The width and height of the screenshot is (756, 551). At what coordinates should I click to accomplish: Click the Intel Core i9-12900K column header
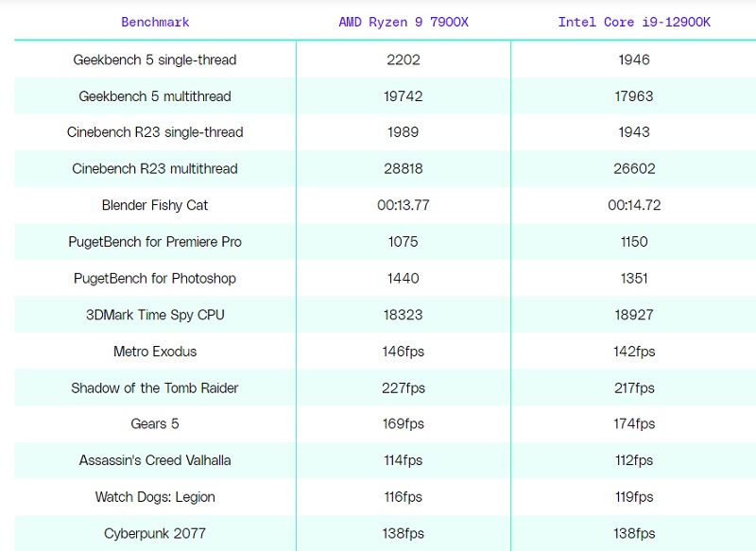tap(634, 22)
